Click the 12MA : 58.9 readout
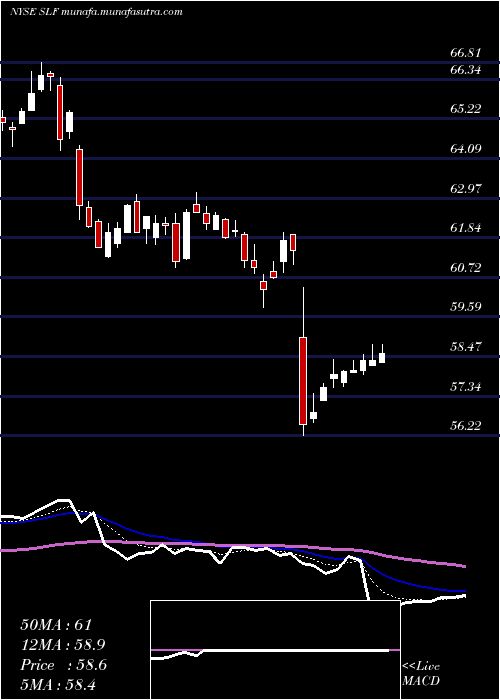The height and width of the screenshot is (700, 500). point(63,645)
